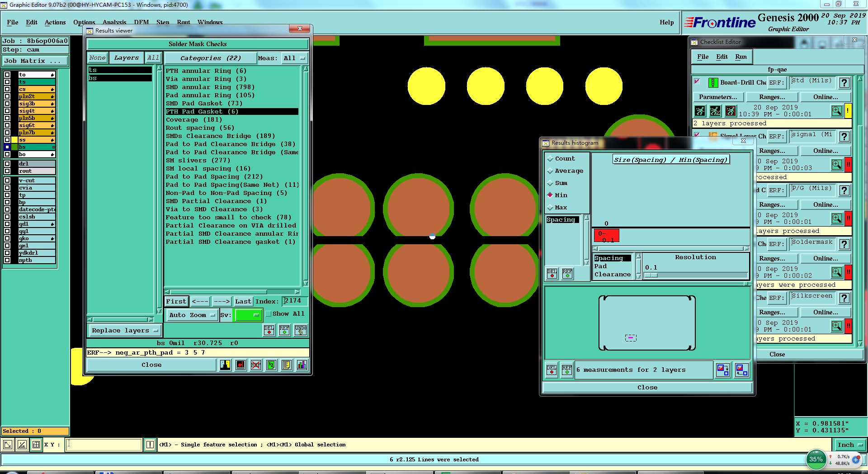The image size is (868, 474).
Task: Click magnifier icon in Board-Drill Checks row
Action: pos(837,111)
